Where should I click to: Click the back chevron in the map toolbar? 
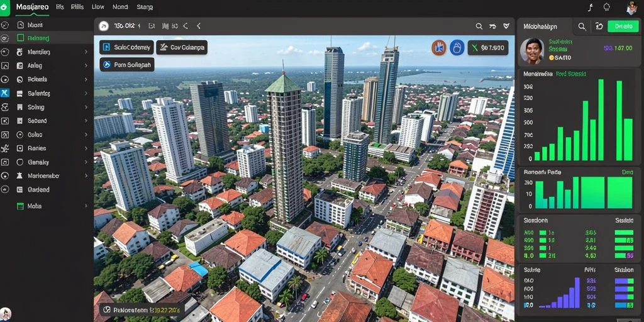click(x=198, y=26)
